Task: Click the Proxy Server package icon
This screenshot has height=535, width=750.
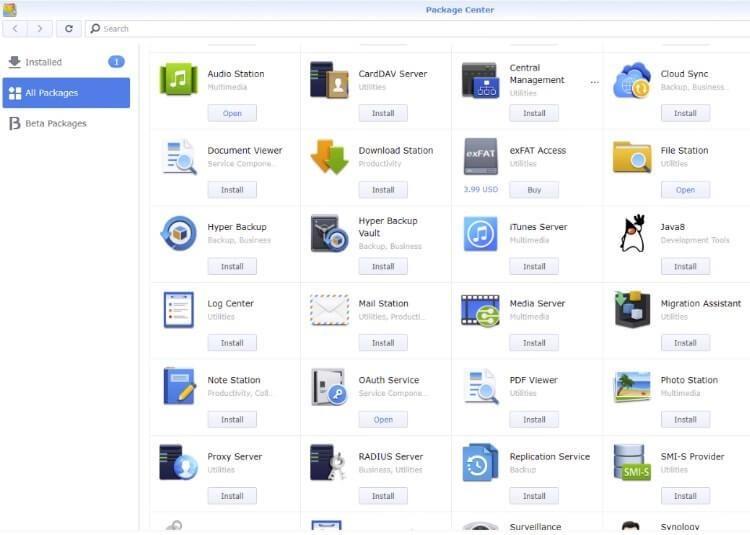Action: [x=178, y=462]
